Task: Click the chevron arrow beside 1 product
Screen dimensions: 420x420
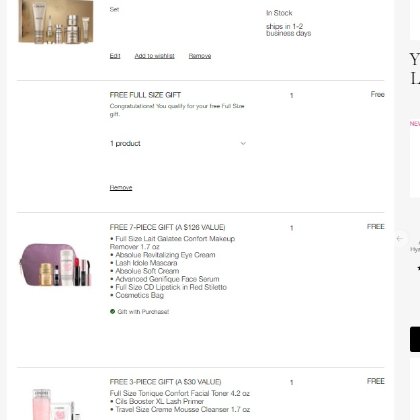Action: tap(243, 143)
